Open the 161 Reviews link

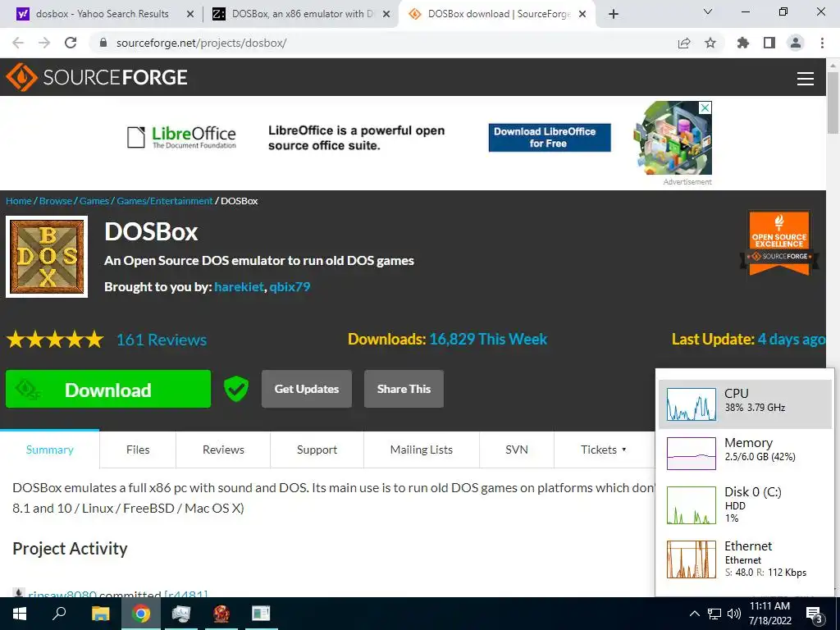162,340
